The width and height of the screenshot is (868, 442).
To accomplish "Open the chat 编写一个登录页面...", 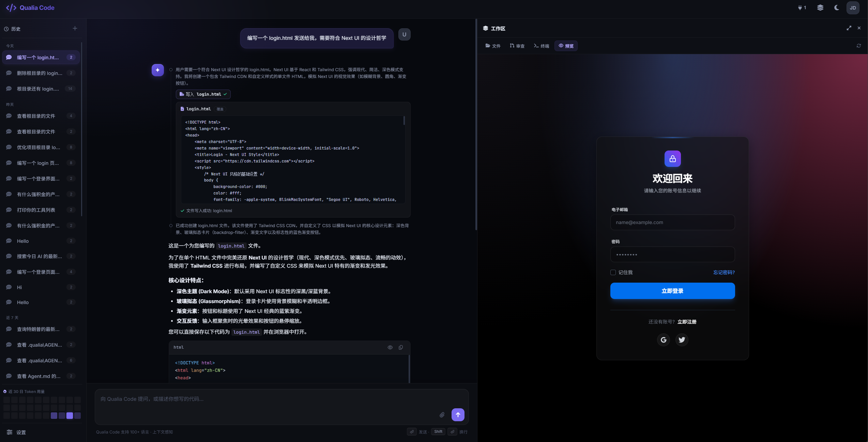I will pos(41,272).
